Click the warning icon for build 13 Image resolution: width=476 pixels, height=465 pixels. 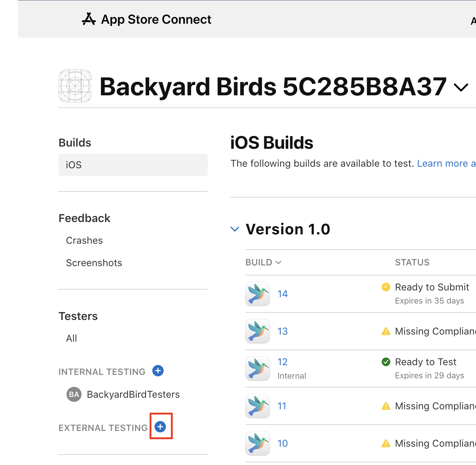[386, 331]
